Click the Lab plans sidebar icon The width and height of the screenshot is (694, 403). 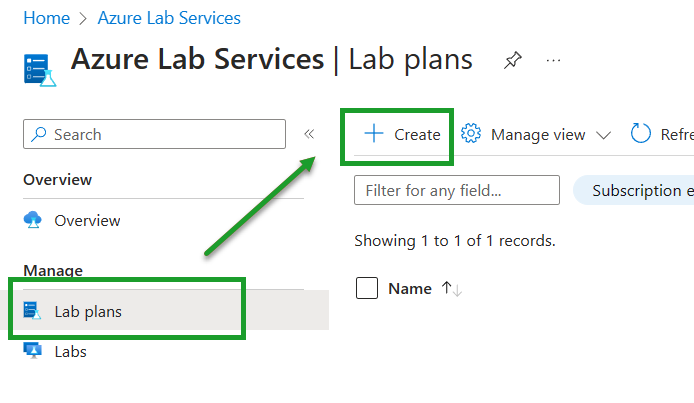tap(32, 311)
